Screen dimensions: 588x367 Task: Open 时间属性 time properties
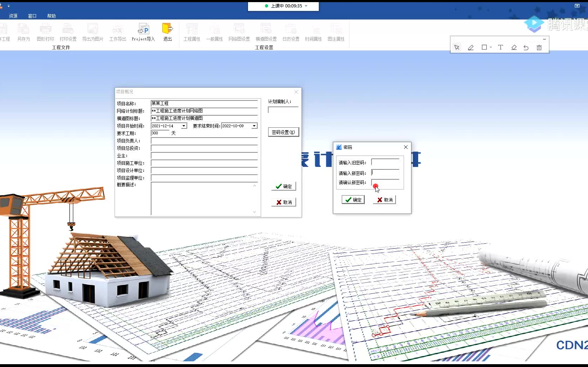pos(313,32)
